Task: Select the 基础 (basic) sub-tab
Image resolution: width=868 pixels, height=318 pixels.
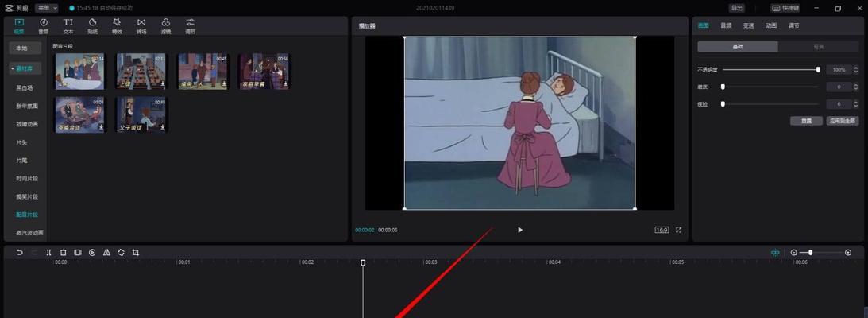Action: pos(737,47)
